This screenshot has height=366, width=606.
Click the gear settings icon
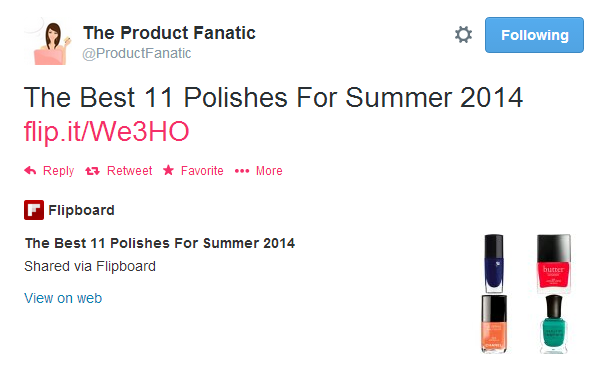point(463,35)
